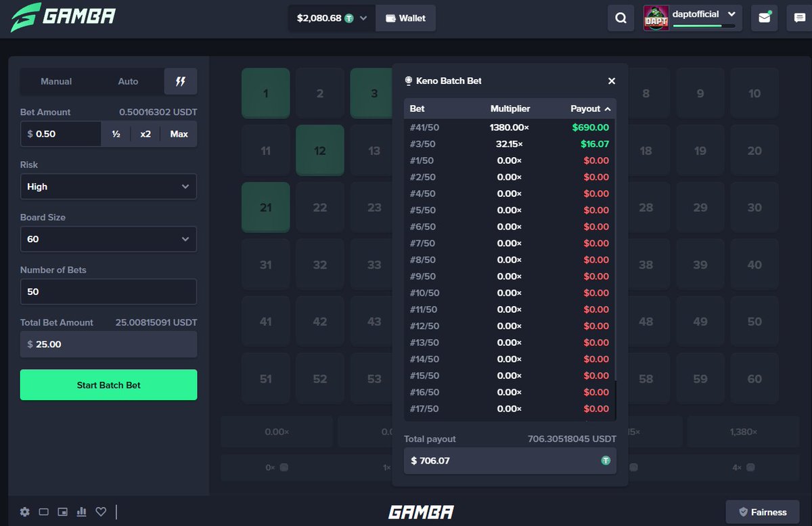Open the mail inbox icon
The width and height of the screenshot is (812, 526).
(x=765, y=18)
